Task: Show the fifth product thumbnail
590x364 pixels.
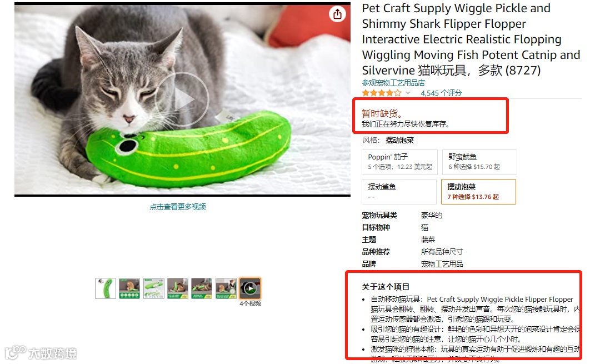Action: click(x=202, y=288)
